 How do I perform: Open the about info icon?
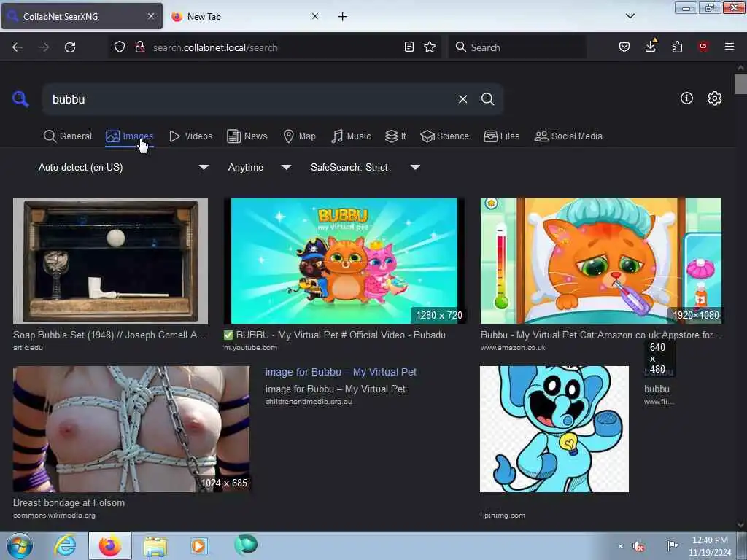[x=686, y=98]
